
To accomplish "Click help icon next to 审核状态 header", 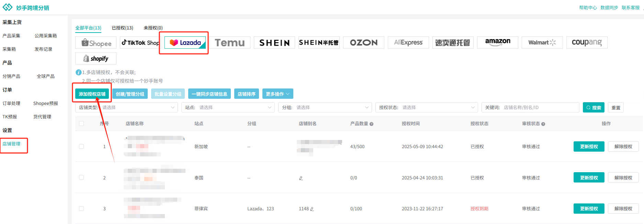I will 543,124.
